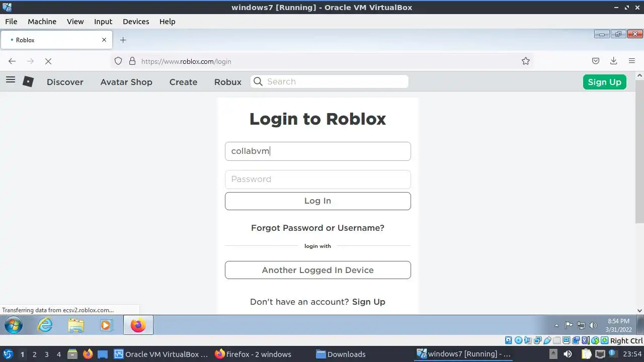Click the host panel volume icon
Image resolution: width=644 pixels, height=362 pixels.
coord(568,354)
